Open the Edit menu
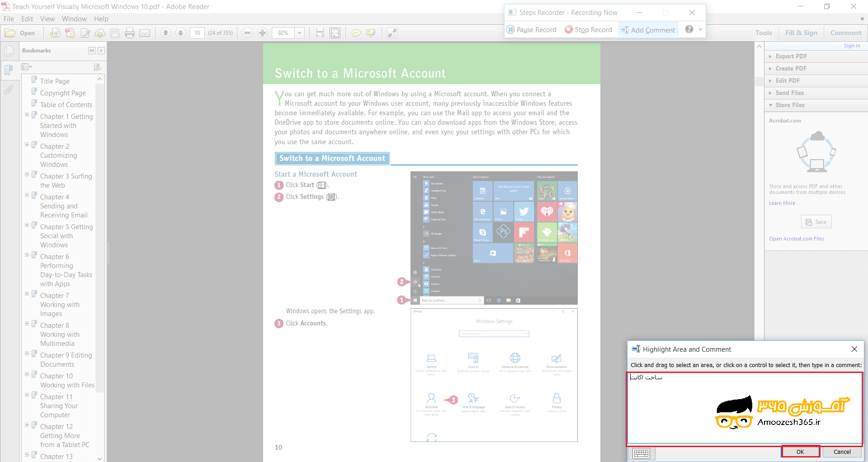The height and width of the screenshot is (462, 868). point(27,19)
